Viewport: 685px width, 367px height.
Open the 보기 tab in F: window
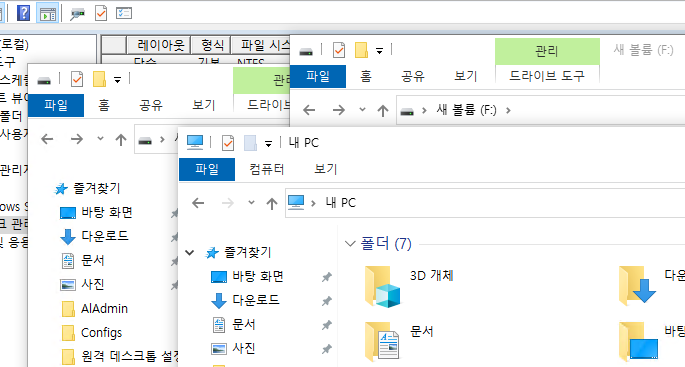point(466,76)
